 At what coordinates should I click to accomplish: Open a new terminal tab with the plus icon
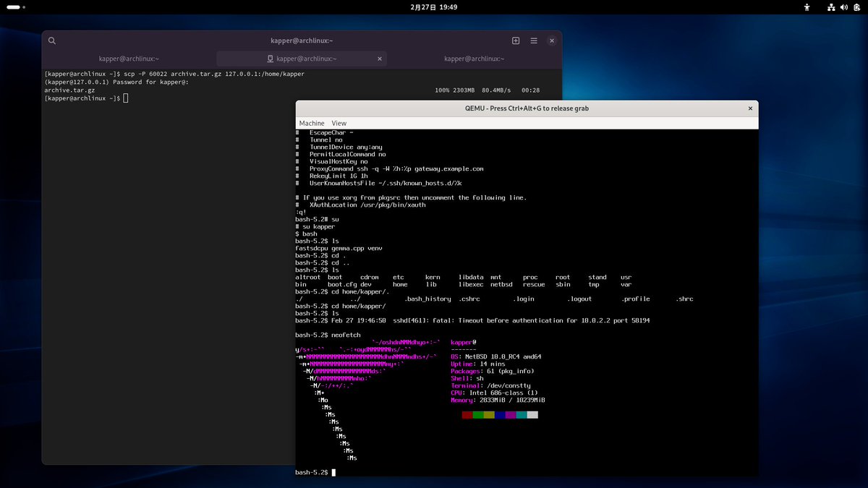(x=516, y=40)
